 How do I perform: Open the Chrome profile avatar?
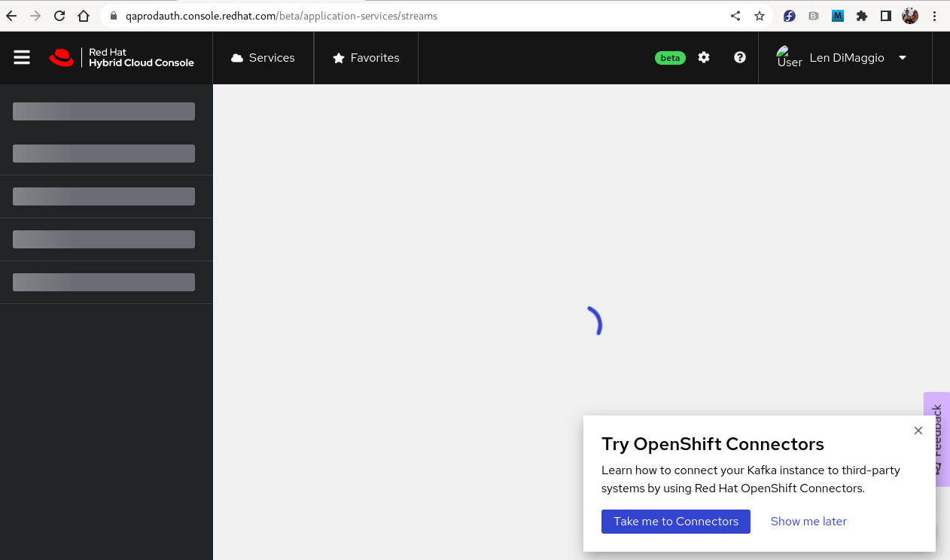click(x=910, y=16)
